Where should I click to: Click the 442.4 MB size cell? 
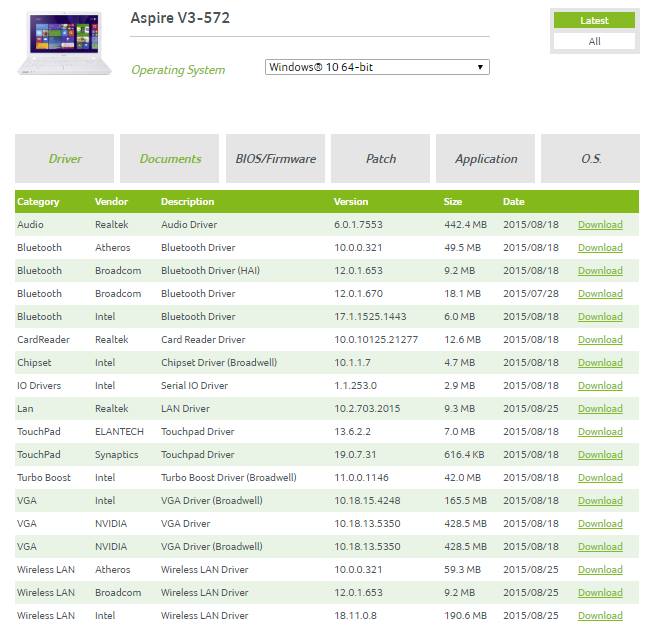[465, 225]
